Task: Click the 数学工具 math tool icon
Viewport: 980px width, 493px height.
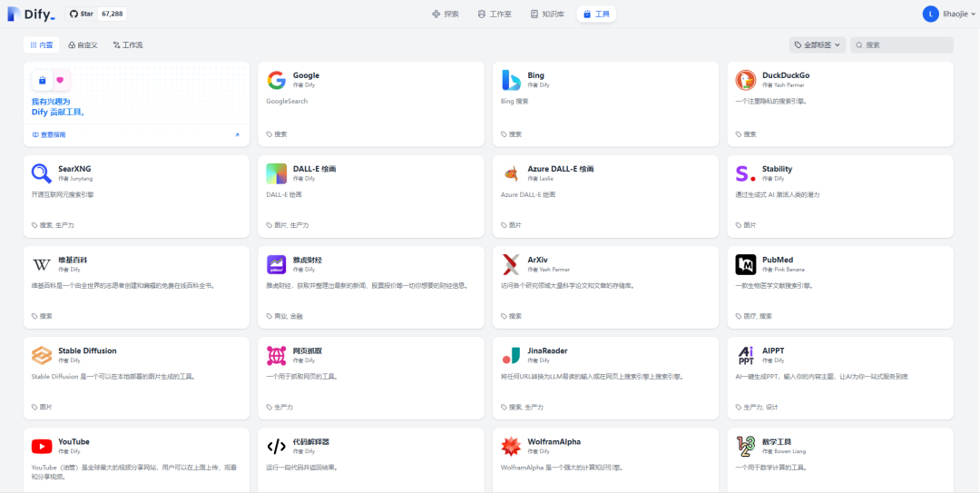Action: (x=746, y=446)
